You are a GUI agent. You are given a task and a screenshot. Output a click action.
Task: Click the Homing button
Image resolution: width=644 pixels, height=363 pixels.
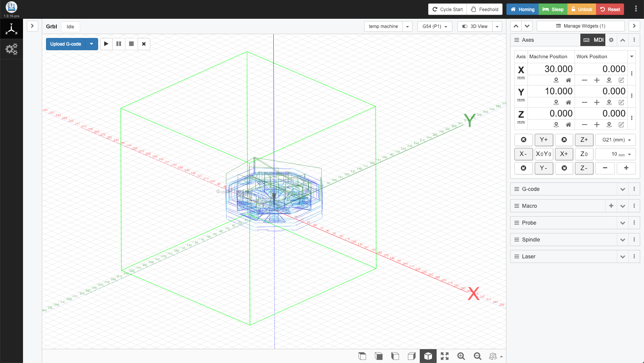click(522, 9)
